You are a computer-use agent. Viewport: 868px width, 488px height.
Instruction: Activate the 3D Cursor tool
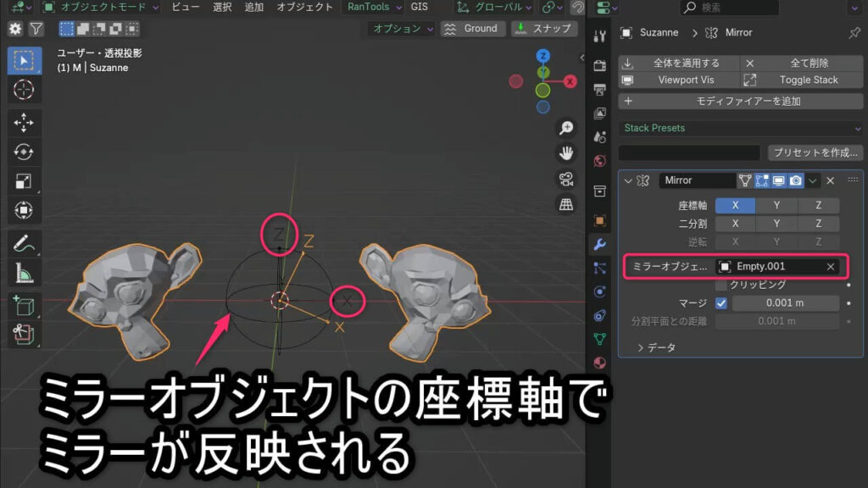click(x=24, y=89)
